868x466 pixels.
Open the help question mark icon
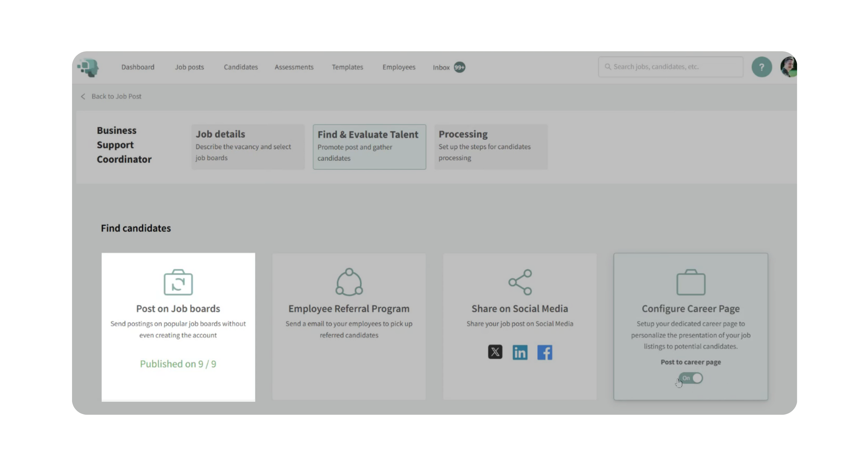coord(761,67)
